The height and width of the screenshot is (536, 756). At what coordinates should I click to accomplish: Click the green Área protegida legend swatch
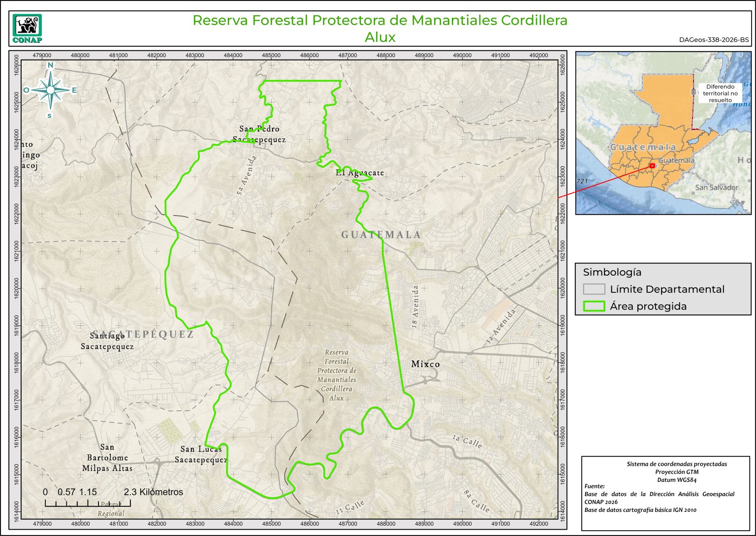pos(594,306)
